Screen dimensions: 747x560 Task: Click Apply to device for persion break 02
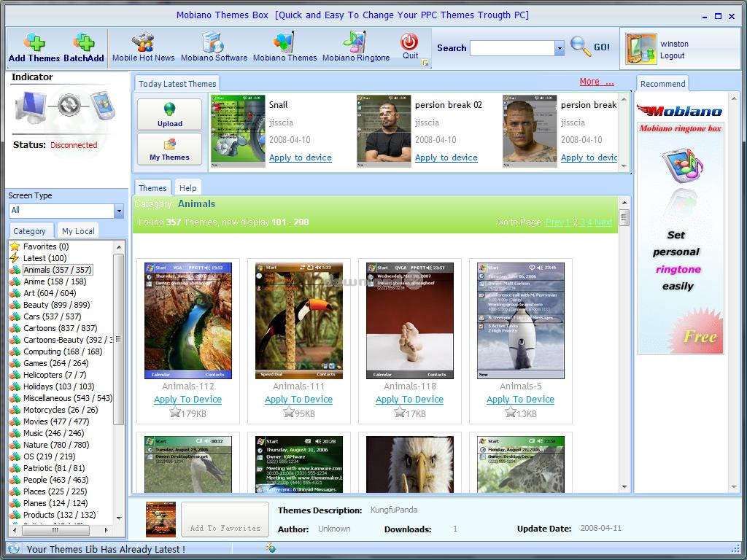[446, 157]
